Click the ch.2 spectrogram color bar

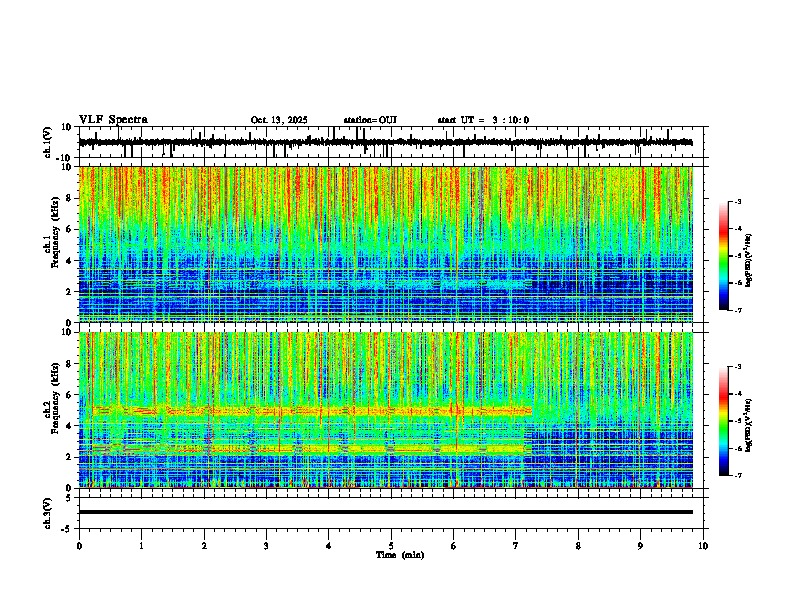click(723, 421)
